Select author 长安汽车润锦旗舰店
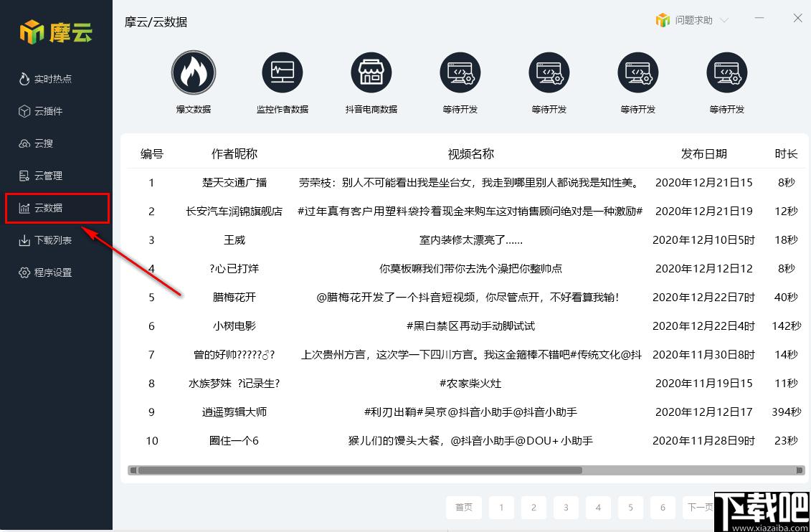The image size is (811, 532). pos(234,211)
